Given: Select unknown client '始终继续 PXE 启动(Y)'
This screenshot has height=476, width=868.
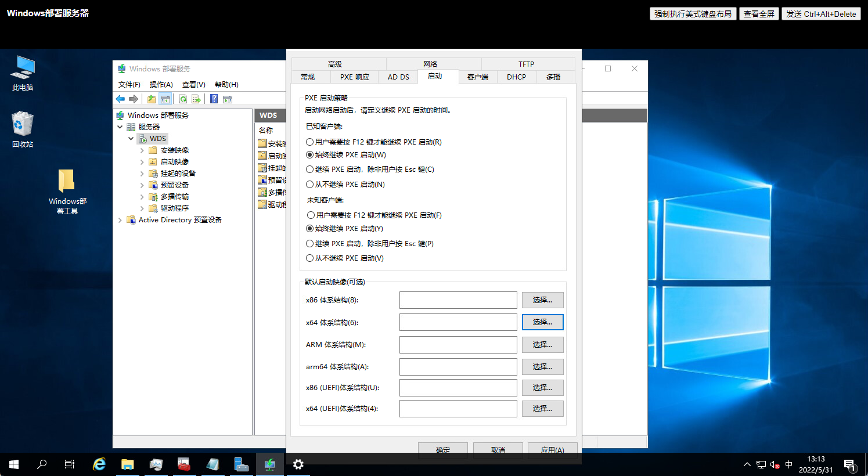Looking at the screenshot, I should (x=345, y=229).
